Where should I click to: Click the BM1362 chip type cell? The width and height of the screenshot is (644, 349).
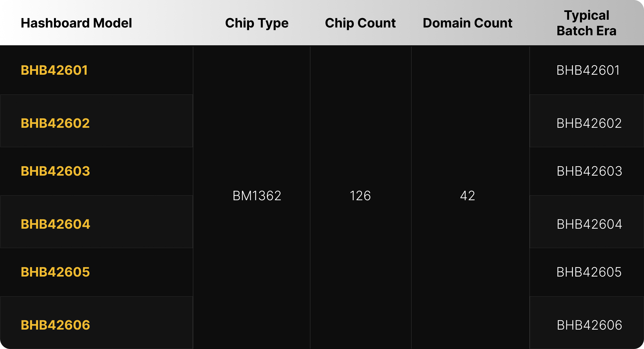pyautogui.click(x=257, y=196)
